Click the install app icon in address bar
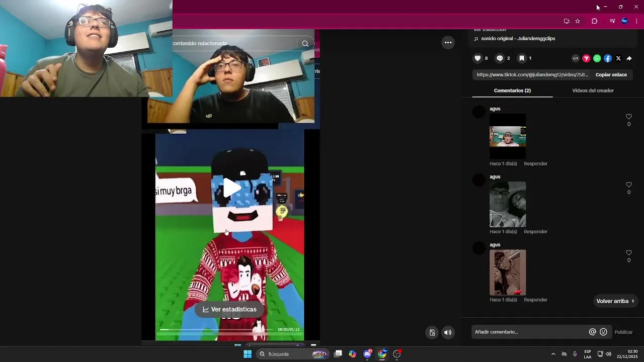This screenshot has height=362, width=644. tap(567, 21)
